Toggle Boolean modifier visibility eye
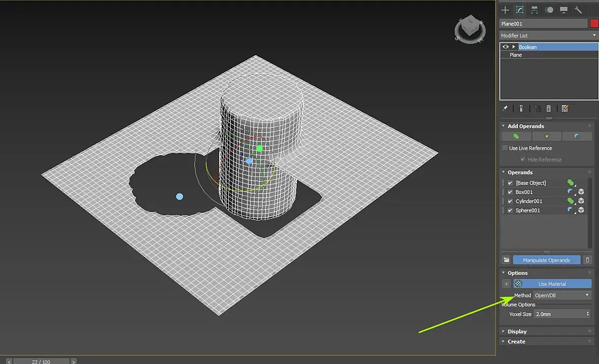The height and width of the screenshot is (364, 599). pos(506,47)
